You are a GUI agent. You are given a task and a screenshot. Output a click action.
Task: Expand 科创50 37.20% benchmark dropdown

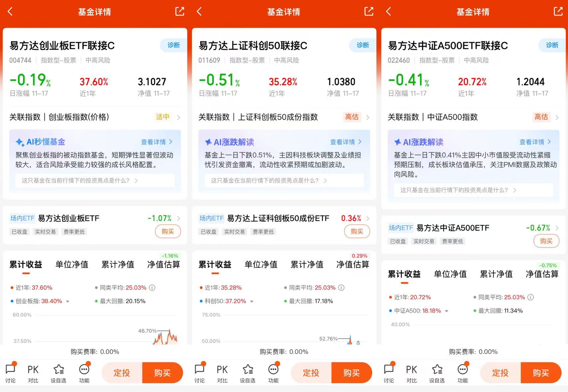pos(252,301)
